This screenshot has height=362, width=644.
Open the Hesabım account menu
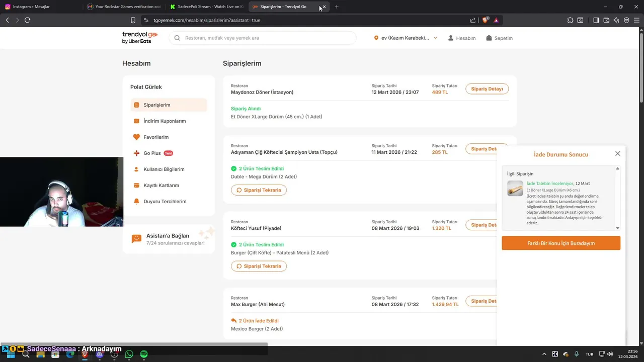pos(462,38)
